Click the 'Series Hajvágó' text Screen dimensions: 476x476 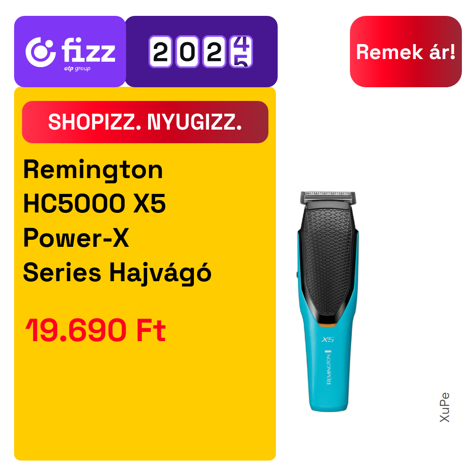(x=117, y=273)
